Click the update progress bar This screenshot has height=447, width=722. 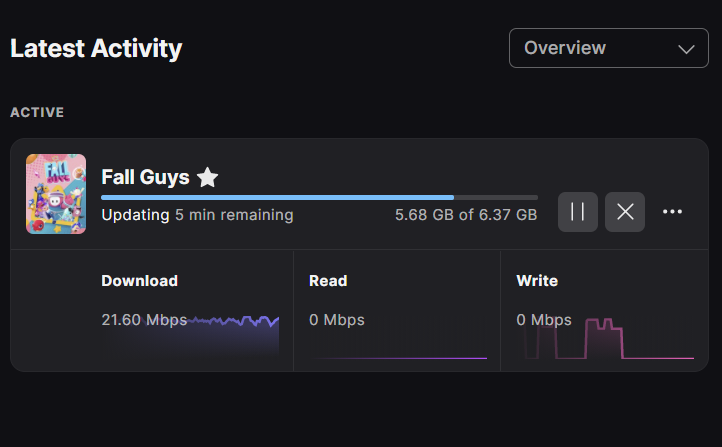[x=320, y=197]
